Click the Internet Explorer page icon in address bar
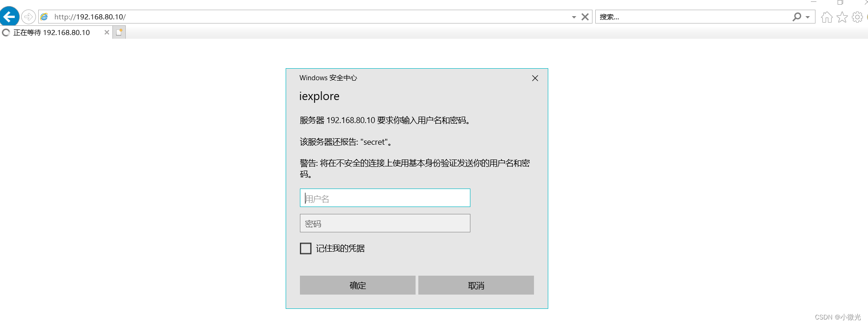 point(44,17)
